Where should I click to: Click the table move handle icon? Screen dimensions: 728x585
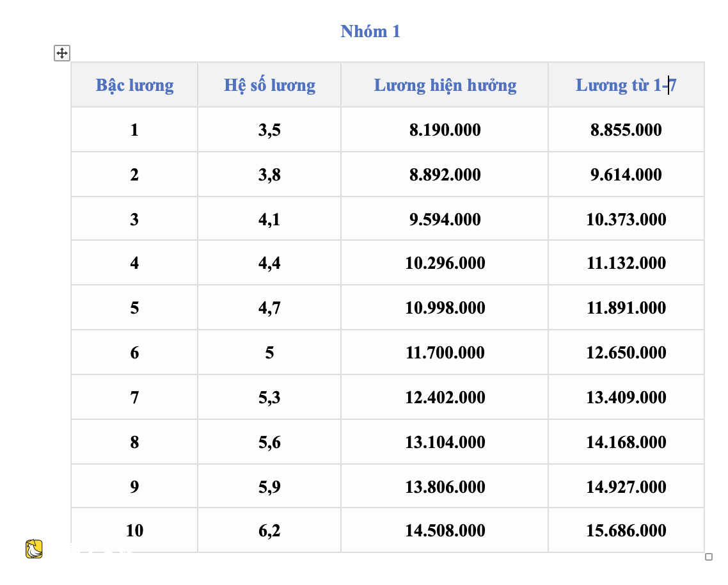tap(62, 53)
